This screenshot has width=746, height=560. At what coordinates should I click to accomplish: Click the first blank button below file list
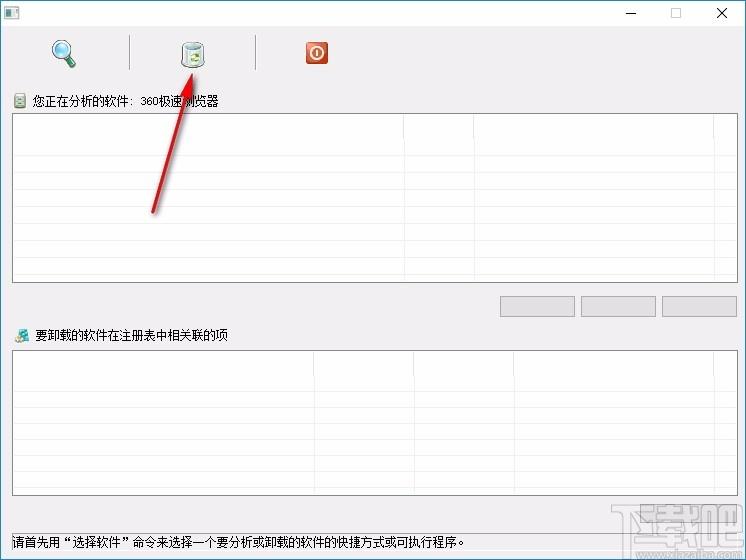(537, 306)
